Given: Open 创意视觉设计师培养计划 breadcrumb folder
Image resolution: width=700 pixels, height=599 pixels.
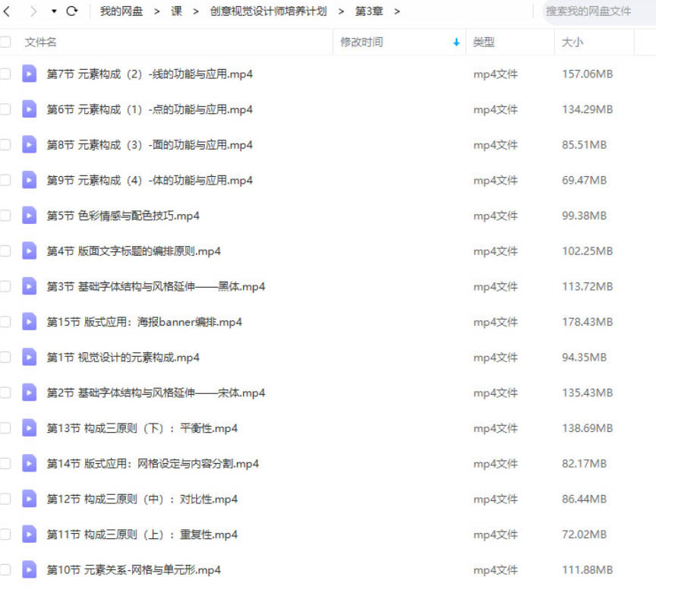Looking at the screenshot, I should point(268,11).
